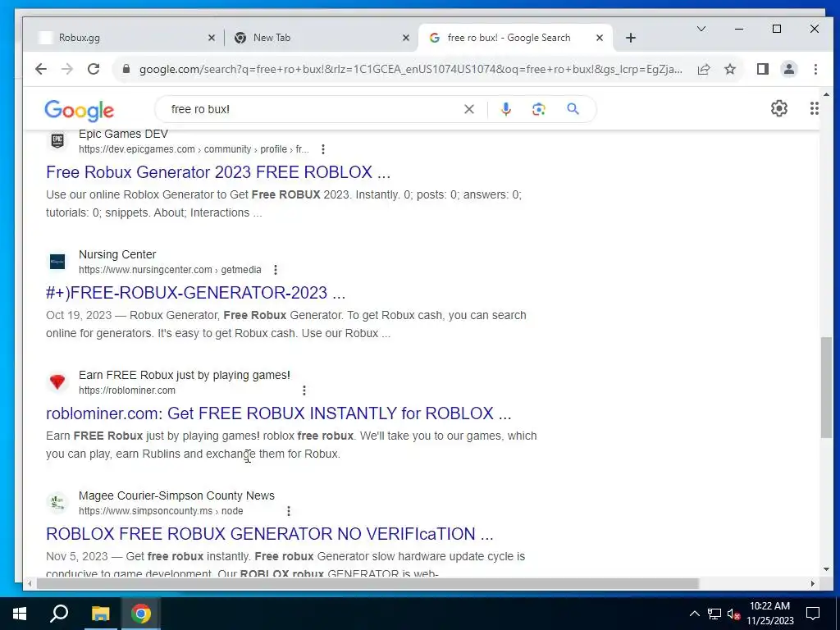
Task: Open the Windows Start menu
Action: (20, 614)
